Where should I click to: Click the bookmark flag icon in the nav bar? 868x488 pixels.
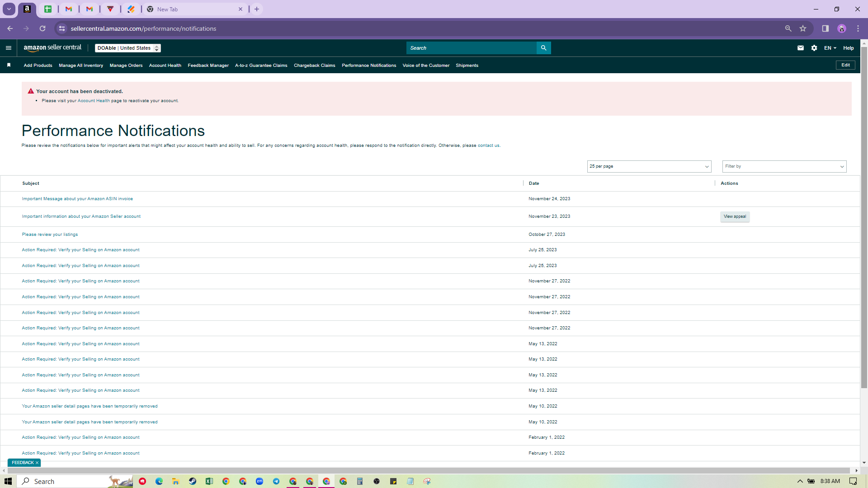[x=9, y=65]
